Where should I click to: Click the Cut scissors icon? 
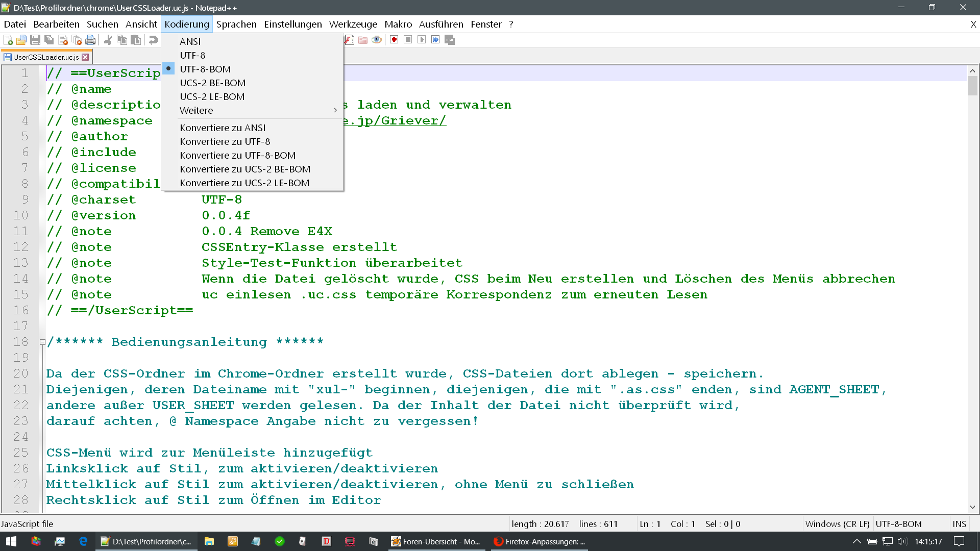tap(108, 40)
